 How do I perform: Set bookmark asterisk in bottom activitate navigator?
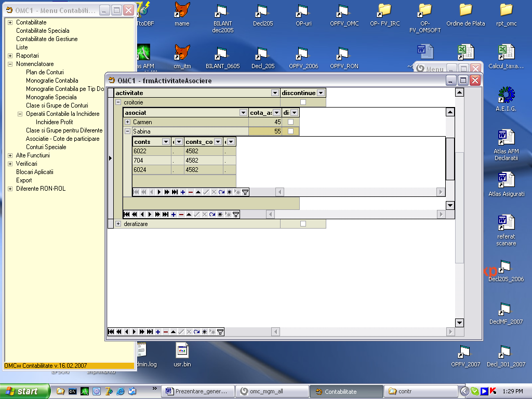click(x=205, y=332)
